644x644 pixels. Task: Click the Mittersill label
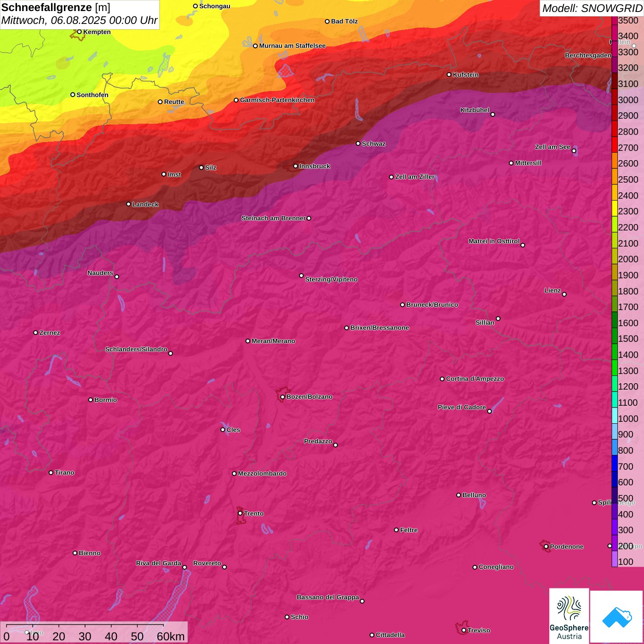[528, 163]
